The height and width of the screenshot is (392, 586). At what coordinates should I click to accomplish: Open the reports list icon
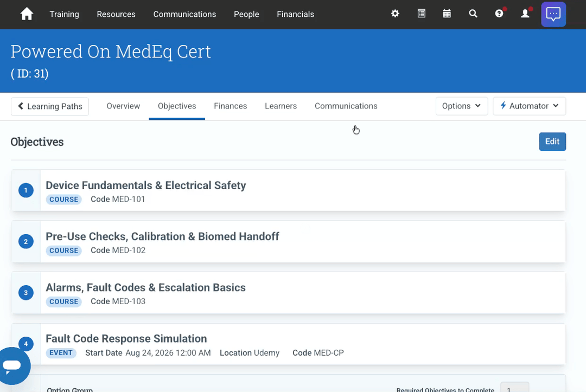point(421,14)
